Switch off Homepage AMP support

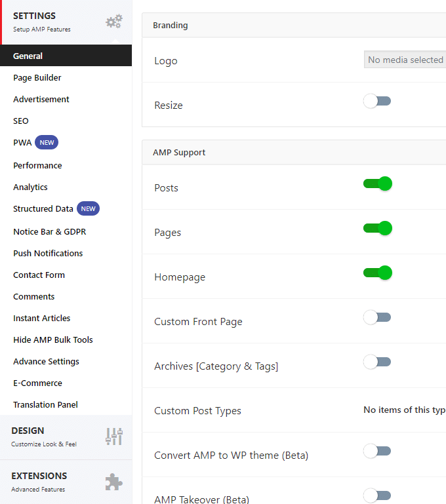click(x=378, y=273)
